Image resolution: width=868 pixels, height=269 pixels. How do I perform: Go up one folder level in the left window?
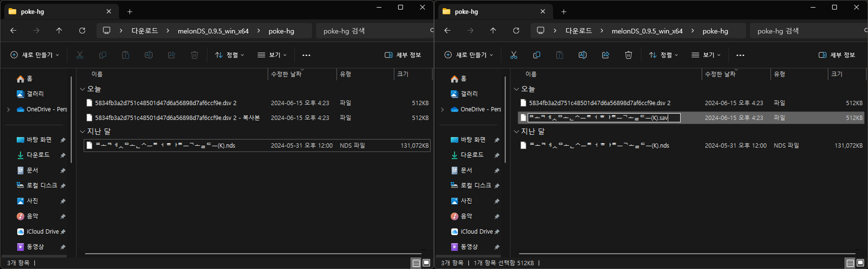(x=59, y=31)
